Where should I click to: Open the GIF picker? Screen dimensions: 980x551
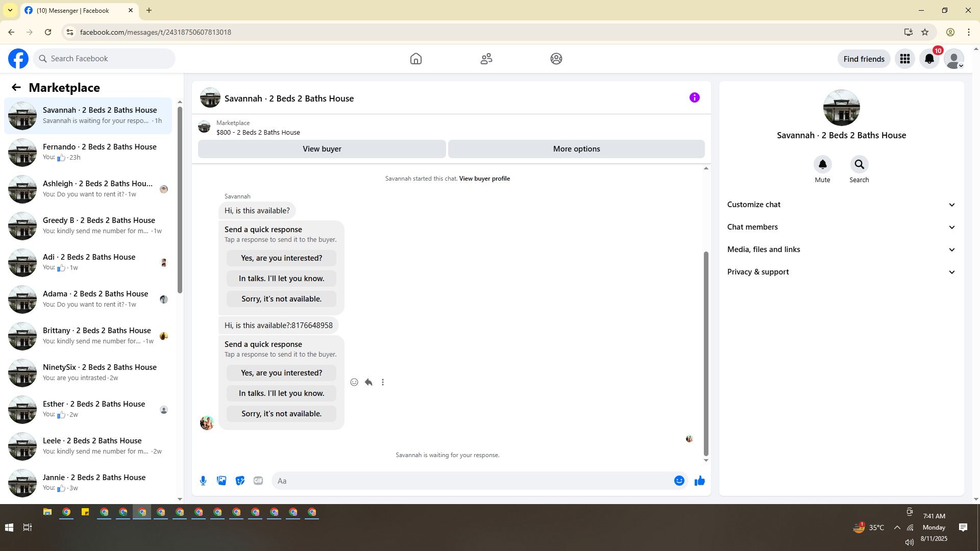[x=258, y=481]
